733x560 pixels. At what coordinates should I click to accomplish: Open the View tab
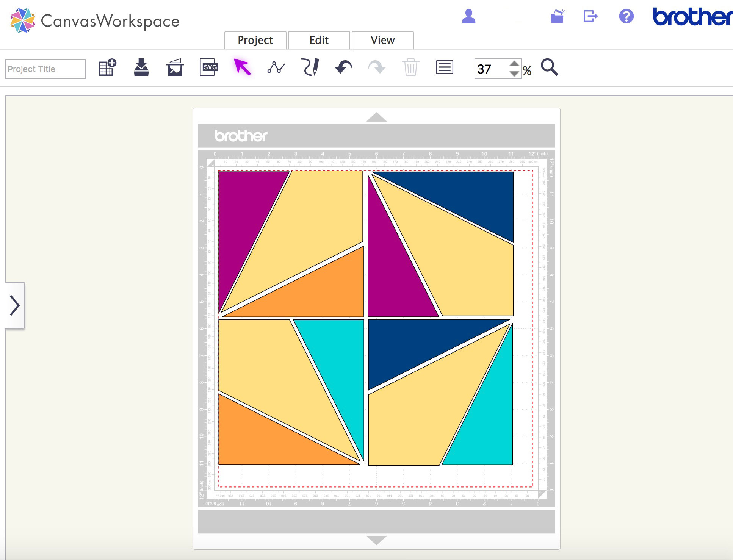click(382, 40)
